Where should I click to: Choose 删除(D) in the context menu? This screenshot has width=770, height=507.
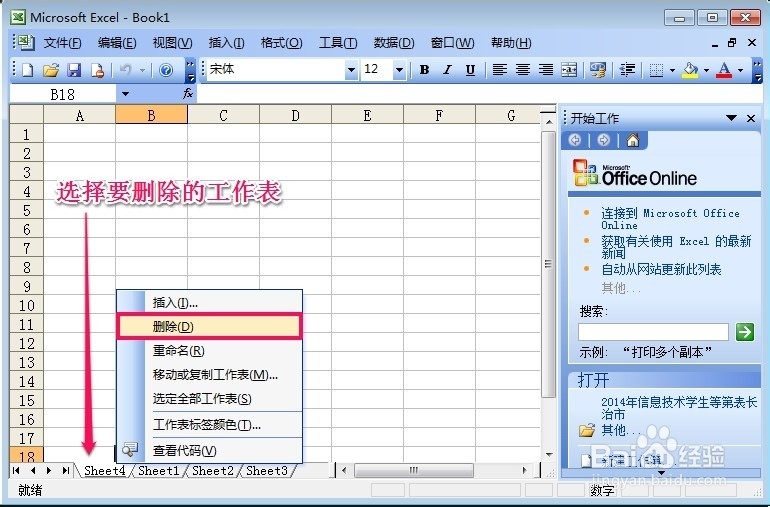(x=210, y=327)
